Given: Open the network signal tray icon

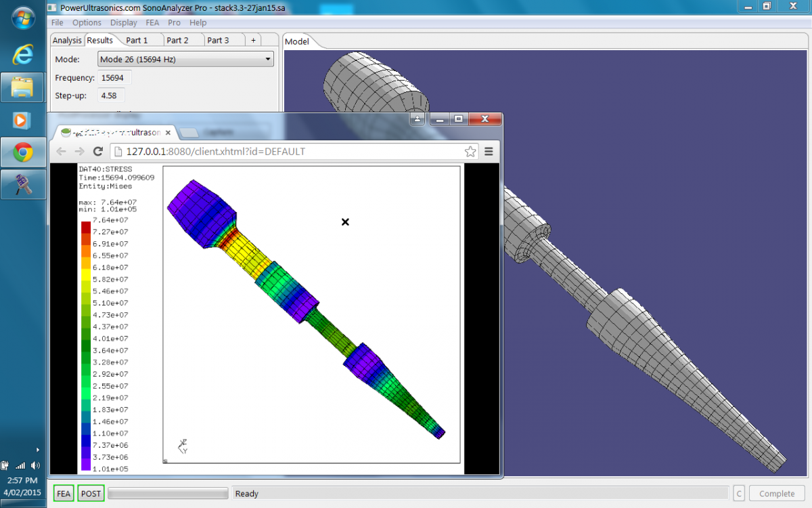Looking at the screenshot, I should 20,465.
